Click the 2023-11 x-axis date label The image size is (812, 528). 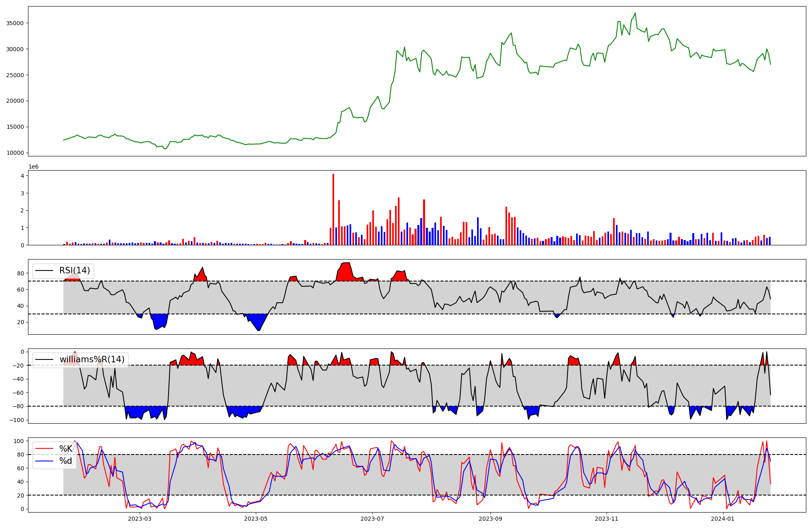(x=607, y=519)
